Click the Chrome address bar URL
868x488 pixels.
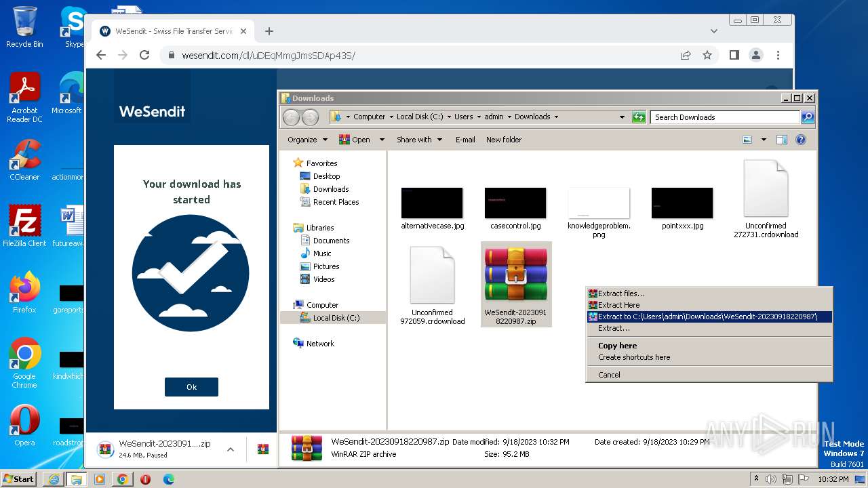click(268, 56)
